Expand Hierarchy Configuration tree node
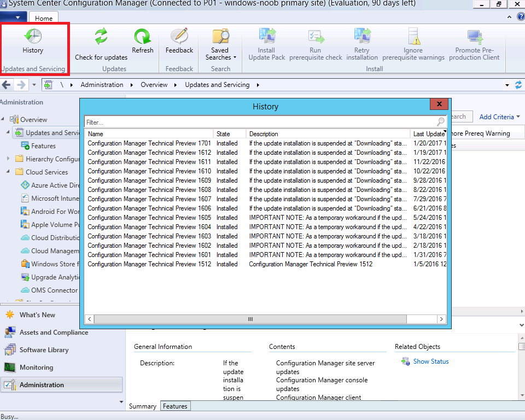The height and width of the screenshot is (420, 525). coord(8,159)
